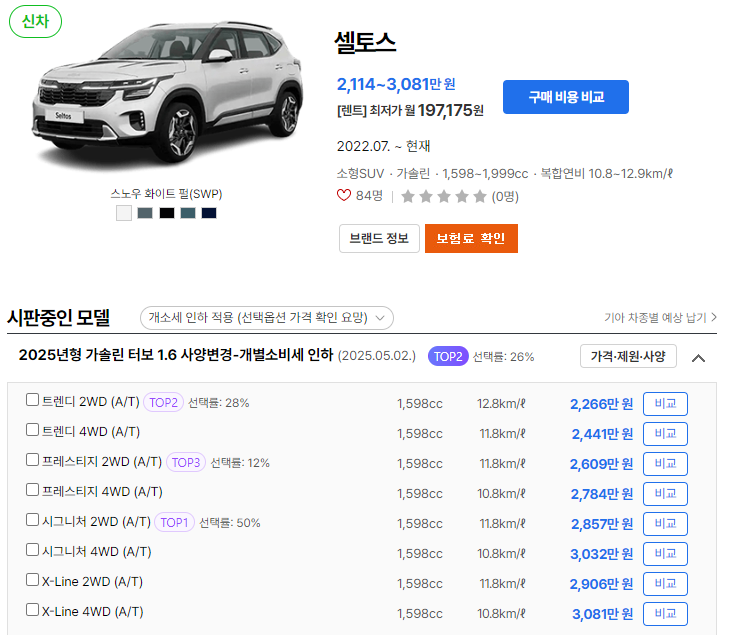Image resolution: width=730 pixels, height=635 pixels.
Task: Check the 시그니처 4WD (A/T) checkbox
Action: 32,549
